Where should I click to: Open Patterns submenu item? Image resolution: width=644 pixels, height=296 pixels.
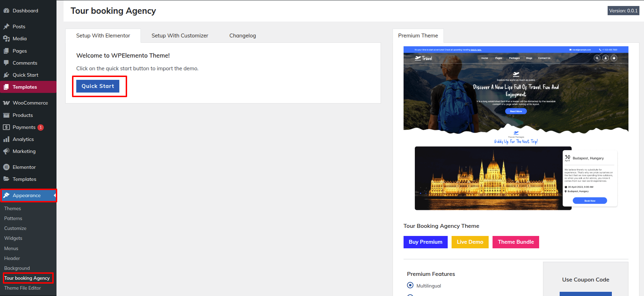point(13,218)
